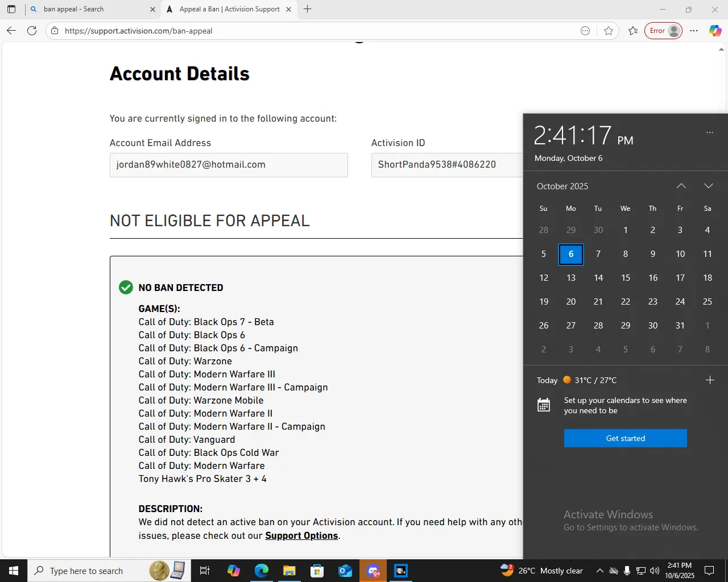The height and width of the screenshot is (582, 728).
Task: Click the browser refresh icon
Action: point(32,31)
